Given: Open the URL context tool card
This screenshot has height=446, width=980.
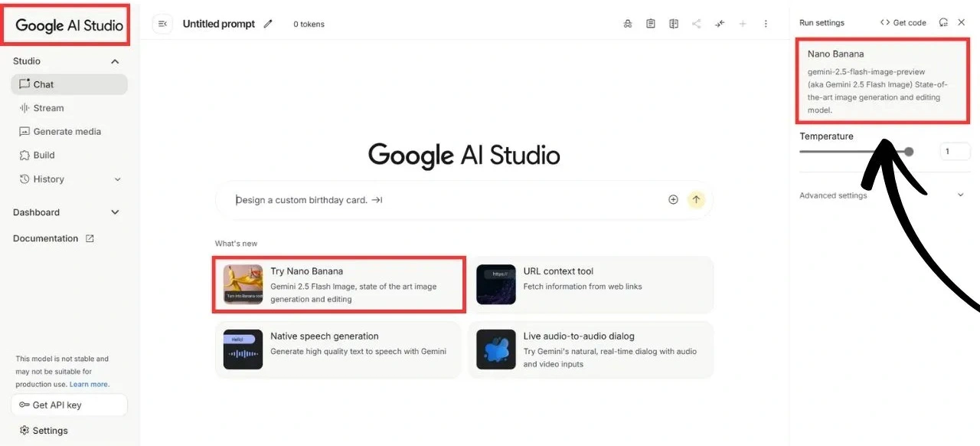Looking at the screenshot, I should 591,285.
